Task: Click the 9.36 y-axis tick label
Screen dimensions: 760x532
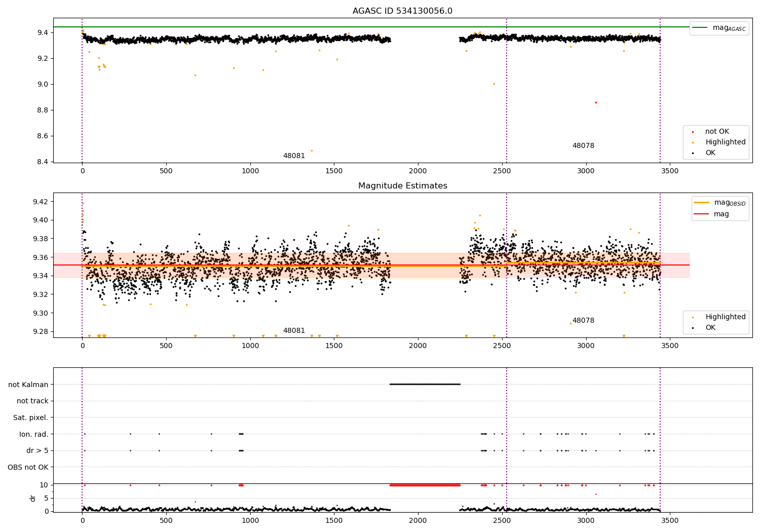Action: [41, 257]
